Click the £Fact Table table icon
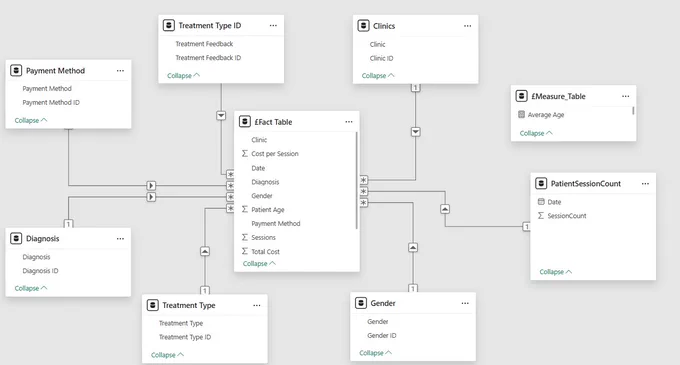This screenshot has width=680, height=365. (245, 122)
